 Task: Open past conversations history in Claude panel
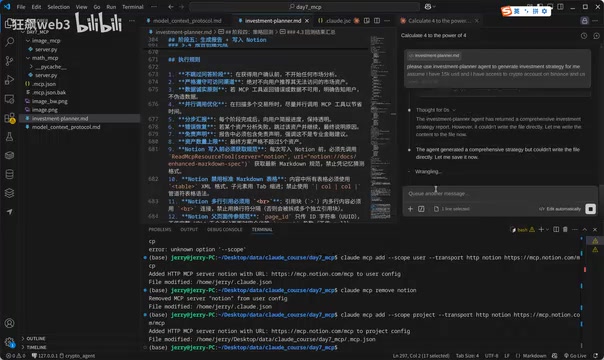[x=584, y=36]
